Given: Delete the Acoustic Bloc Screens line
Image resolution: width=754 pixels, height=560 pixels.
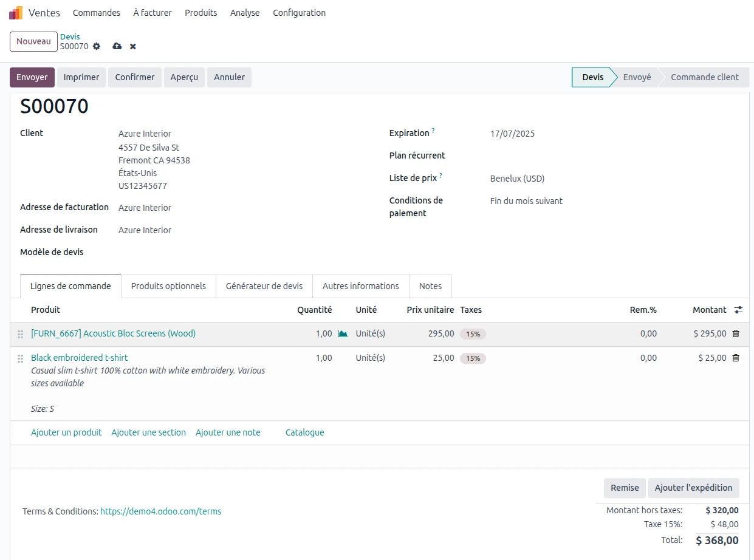Looking at the screenshot, I should (736, 333).
